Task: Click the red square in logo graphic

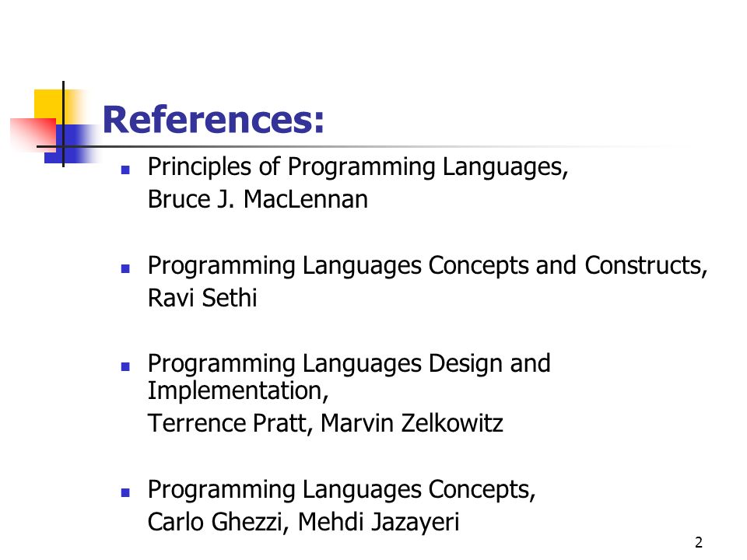Action: (x=33, y=131)
